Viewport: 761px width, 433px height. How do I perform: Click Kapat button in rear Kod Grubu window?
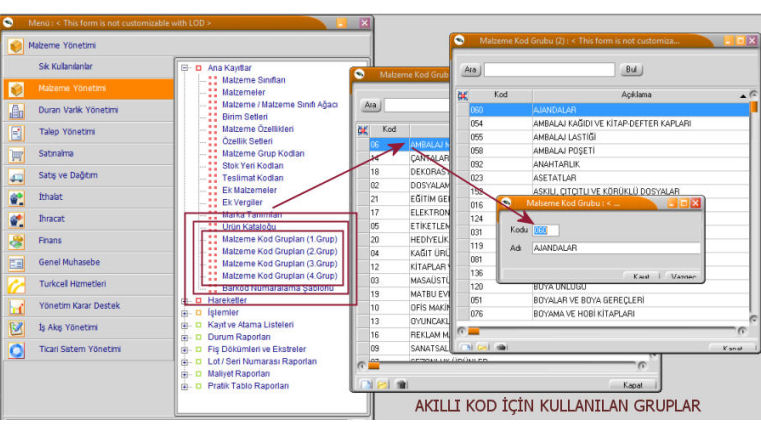(632, 385)
